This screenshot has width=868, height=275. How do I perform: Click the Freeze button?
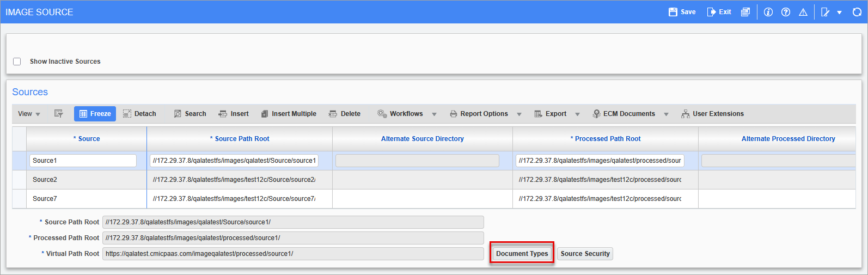pyautogui.click(x=95, y=114)
